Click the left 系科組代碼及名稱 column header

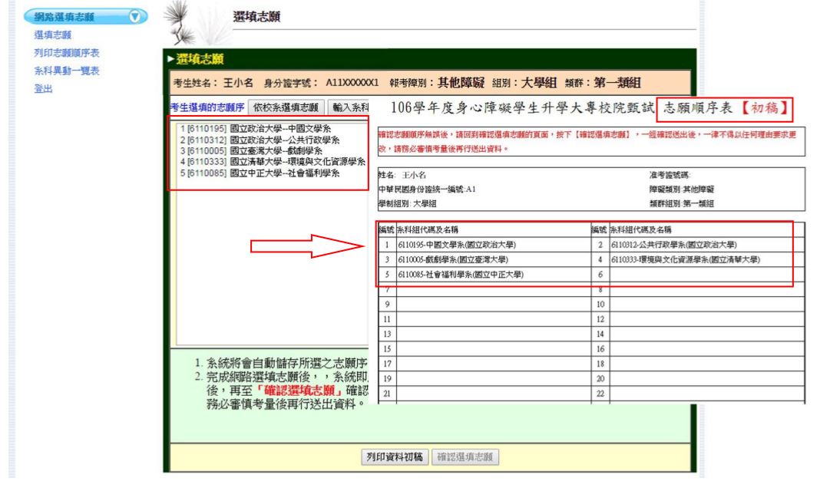pyautogui.click(x=428, y=229)
